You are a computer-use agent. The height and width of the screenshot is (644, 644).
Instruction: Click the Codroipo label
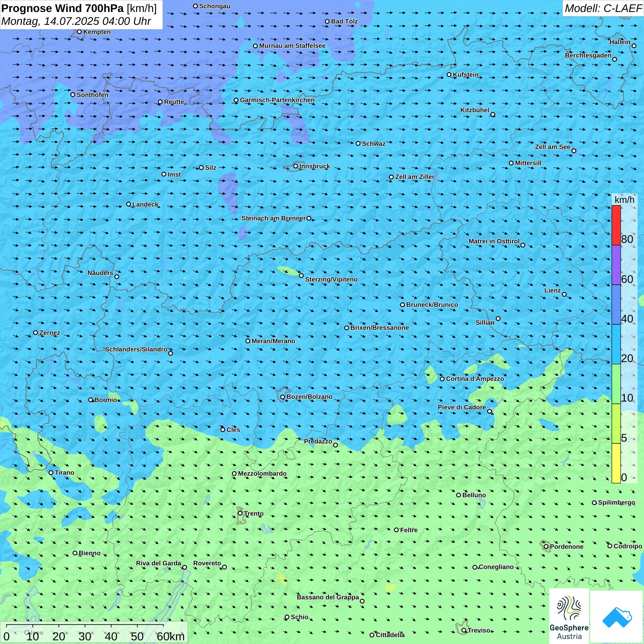[x=628, y=546]
